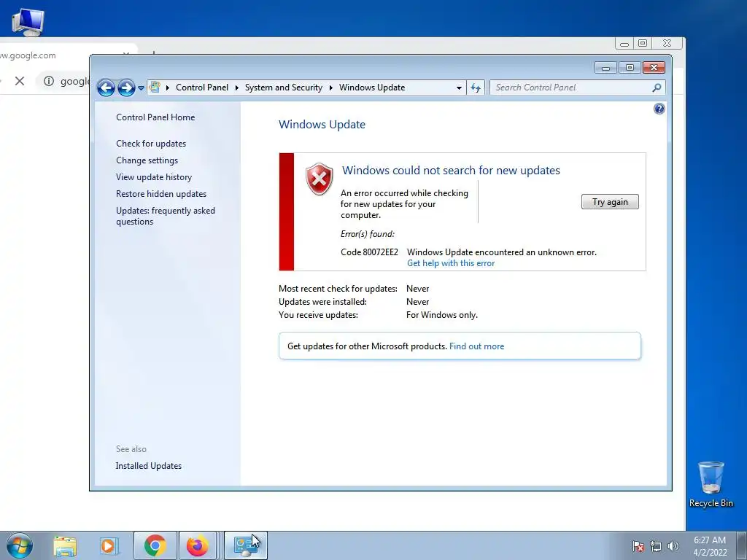Open View update history

154,177
